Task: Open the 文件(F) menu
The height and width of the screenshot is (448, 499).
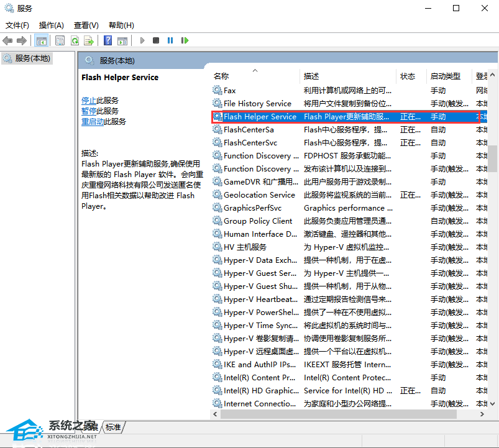Action: point(17,25)
